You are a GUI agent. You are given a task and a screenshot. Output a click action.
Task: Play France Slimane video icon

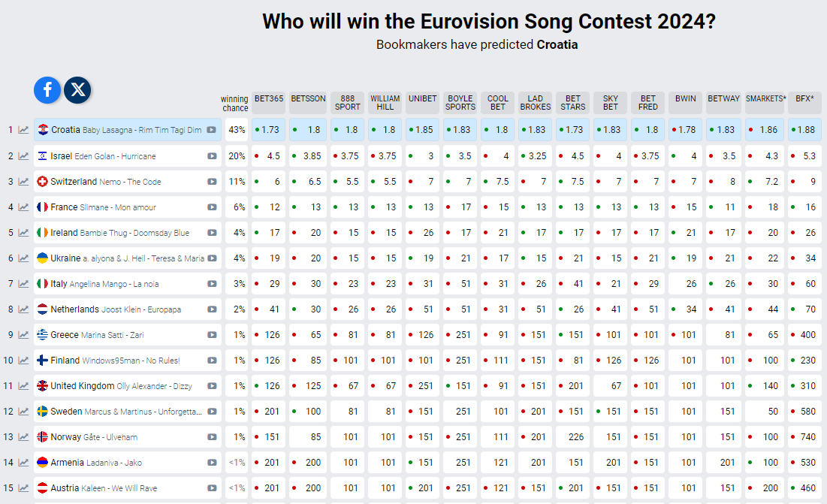click(x=212, y=207)
